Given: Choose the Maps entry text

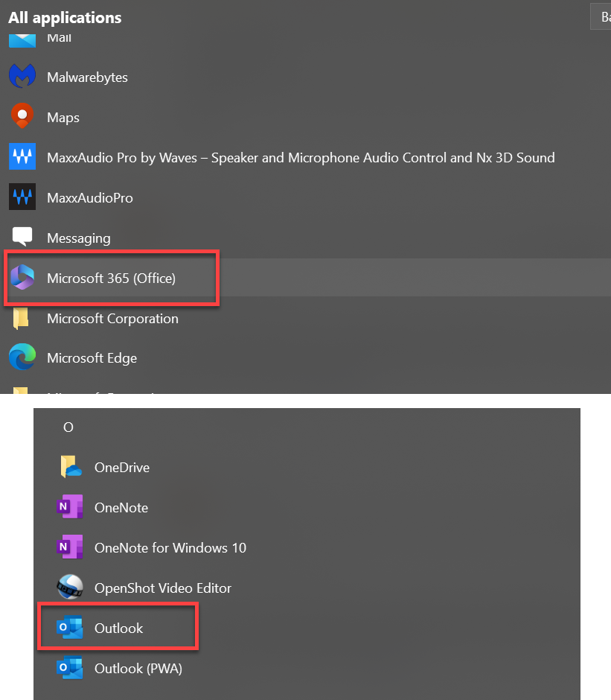Looking at the screenshot, I should (63, 118).
